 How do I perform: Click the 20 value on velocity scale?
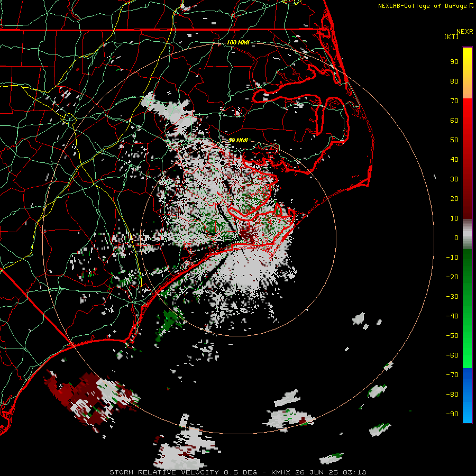click(x=454, y=198)
